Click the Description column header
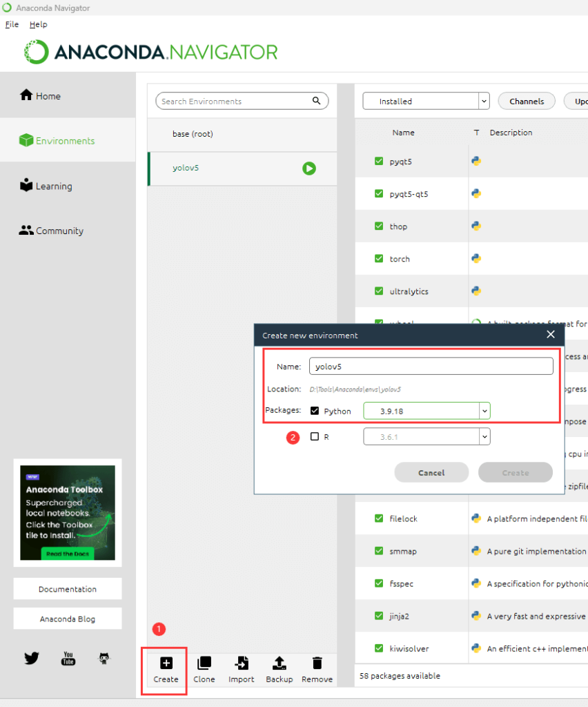Image resolution: width=588 pixels, height=707 pixels. [x=511, y=133]
